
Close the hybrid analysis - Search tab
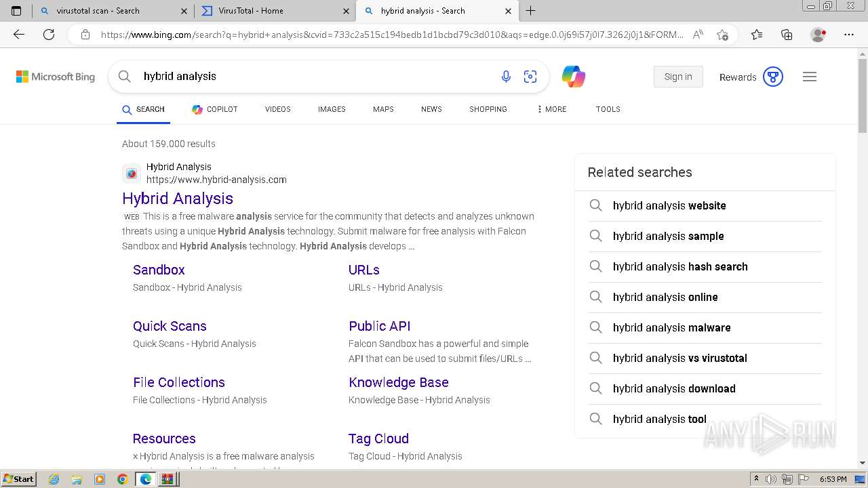[x=509, y=11]
